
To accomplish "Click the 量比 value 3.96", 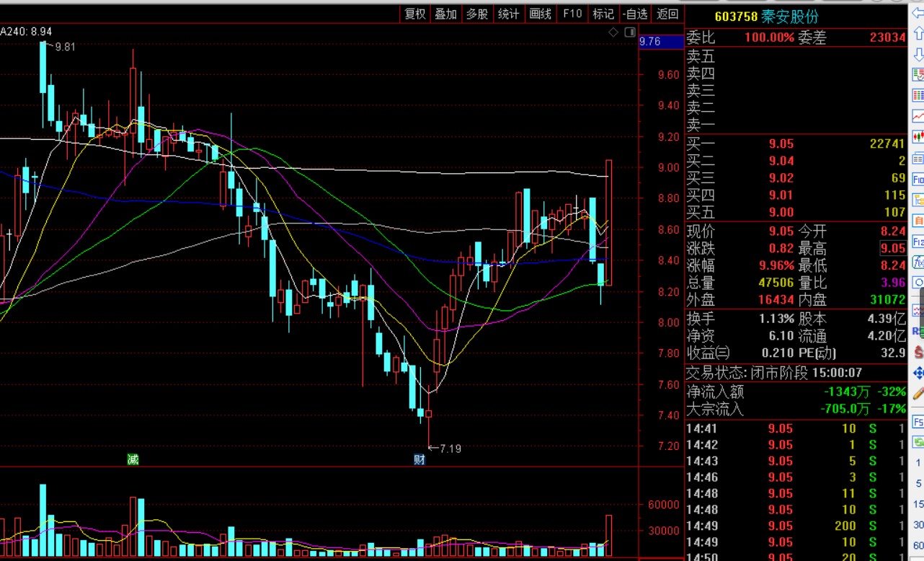I will [x=893, y=283].
